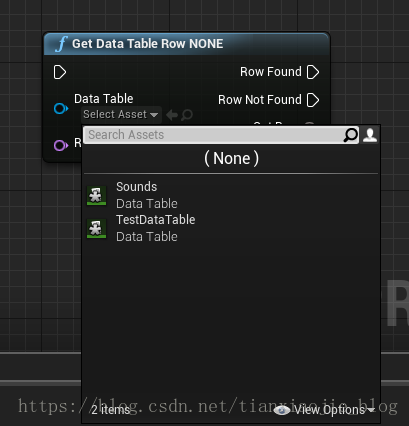
Task: Click the search magnifier in asset picker
Action: (350, 135)
